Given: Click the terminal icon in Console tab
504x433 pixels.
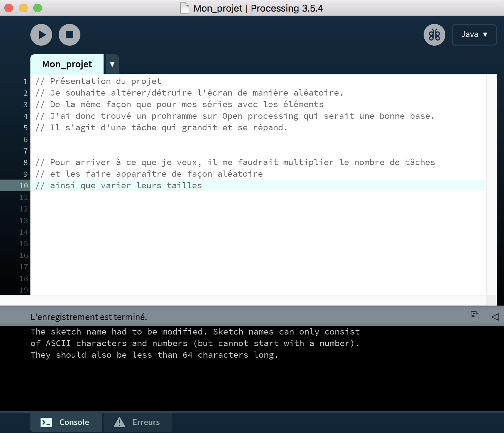Looking at the screenshot, I should point(46,423).
